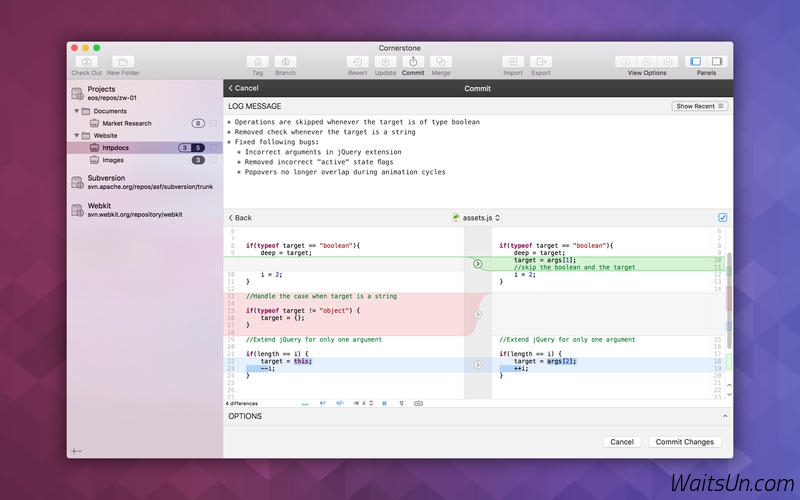The height and width of the screenshot is (500, 800).
Task: Click the Import toolbar icon
Action: 513,62
